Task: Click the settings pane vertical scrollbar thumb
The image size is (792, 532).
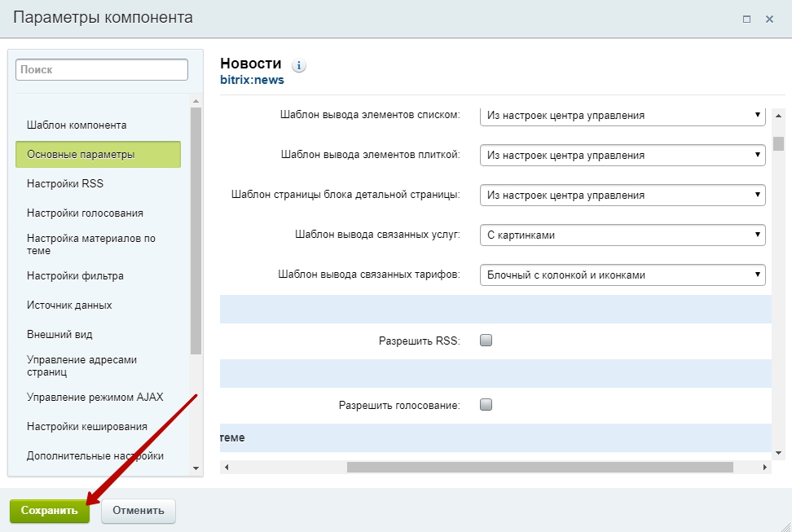Action: pyautogui.click(x=778, y=143)
